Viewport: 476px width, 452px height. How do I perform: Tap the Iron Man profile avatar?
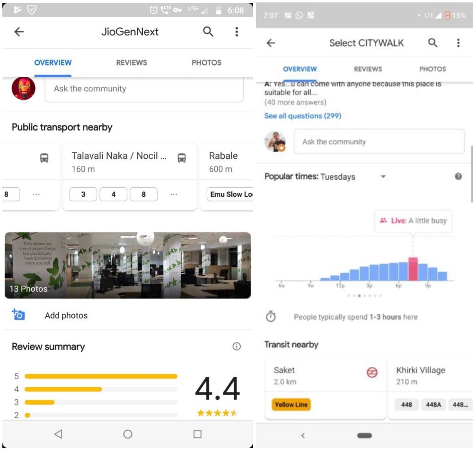coord(23,88)
